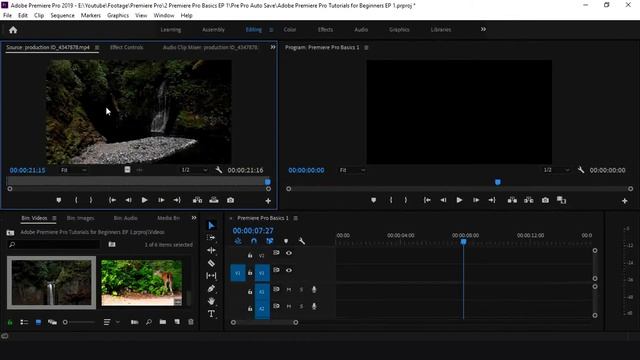The image size is (640, 360).
Task: Select the Hand tool
Action: pos(211,301)
